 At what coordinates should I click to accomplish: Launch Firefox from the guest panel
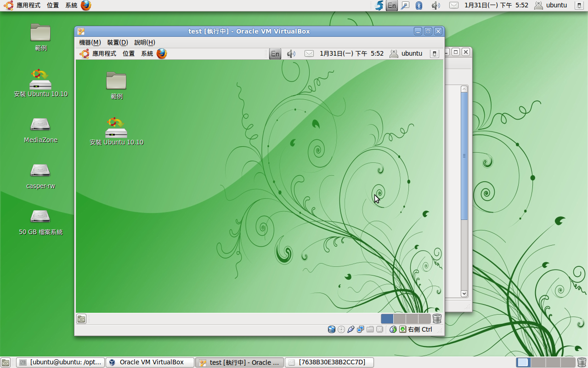tap(162, 54)
